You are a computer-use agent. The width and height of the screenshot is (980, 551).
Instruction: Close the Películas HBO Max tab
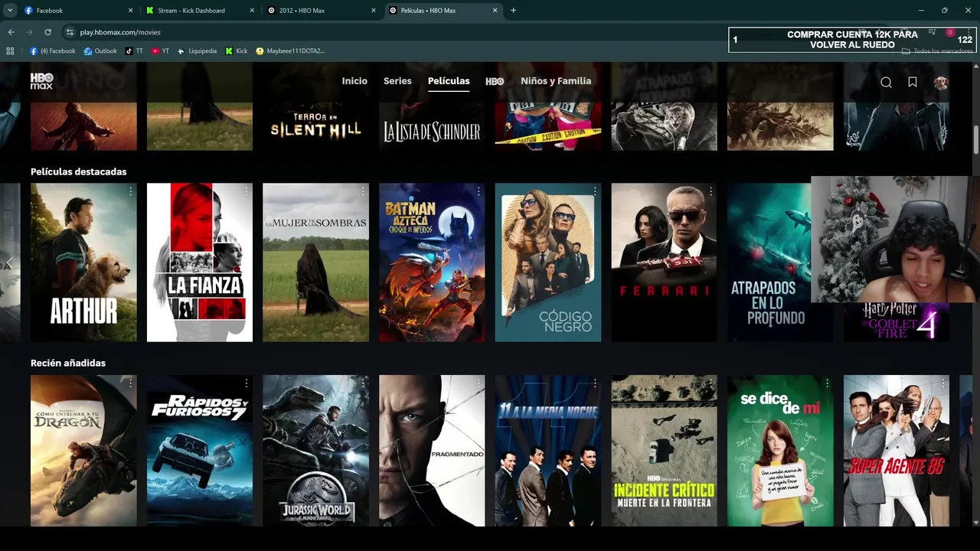point(495,11)
